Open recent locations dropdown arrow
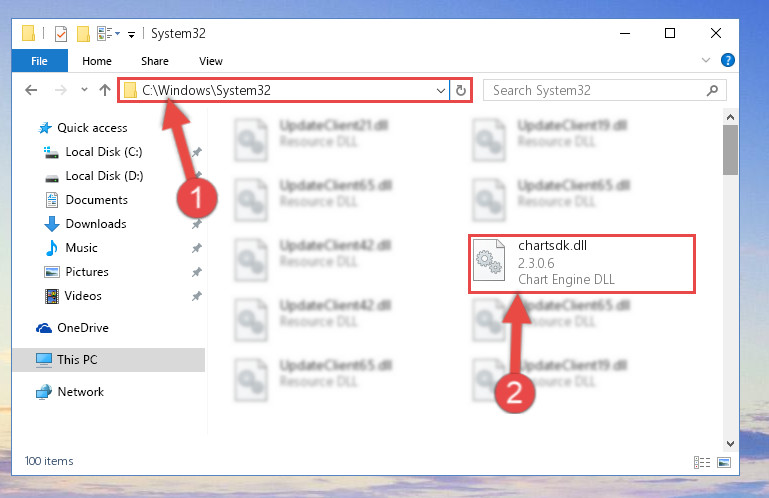 pos(84,90)
